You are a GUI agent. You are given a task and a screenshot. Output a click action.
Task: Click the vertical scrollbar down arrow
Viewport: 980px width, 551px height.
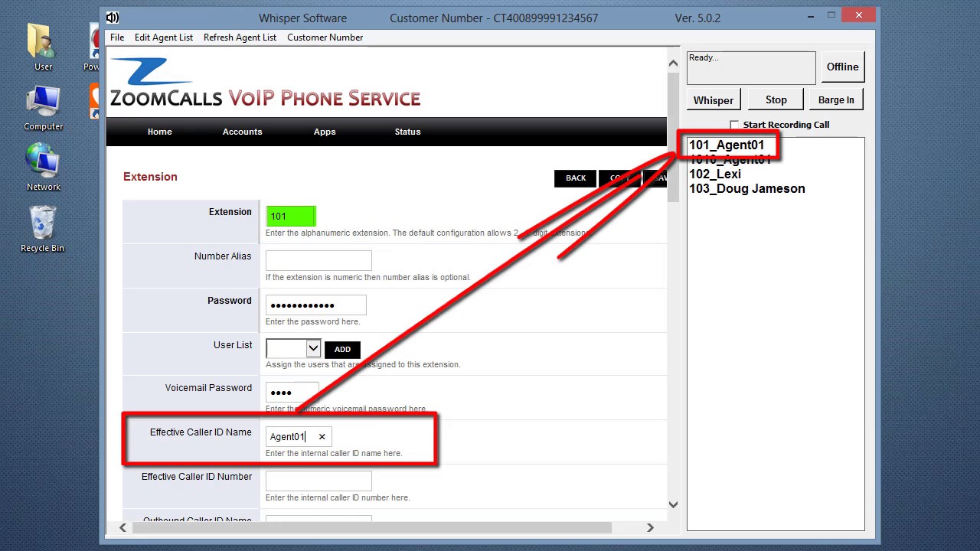pyautogui.click(x=673, y=504)
